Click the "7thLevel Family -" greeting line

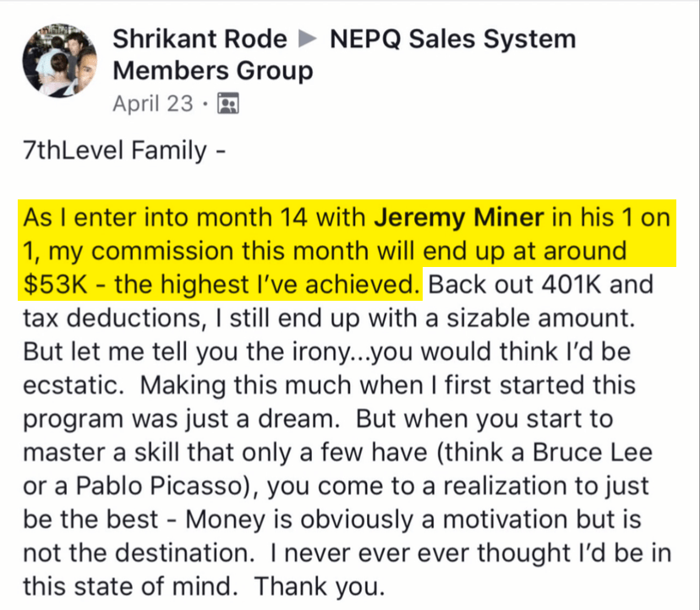pos(124,150)
